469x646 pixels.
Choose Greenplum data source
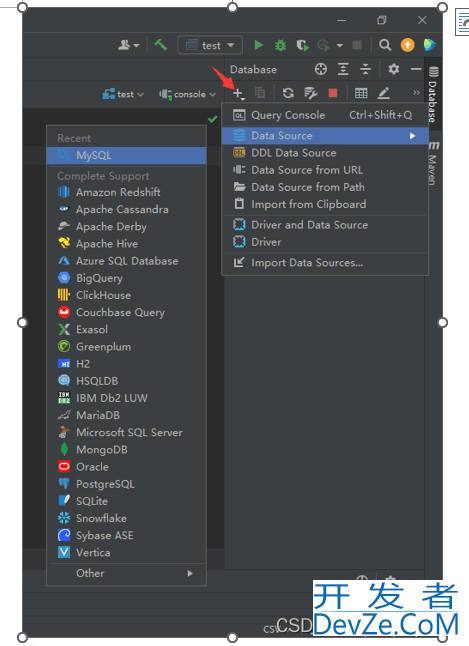click(x=127, y=346)
